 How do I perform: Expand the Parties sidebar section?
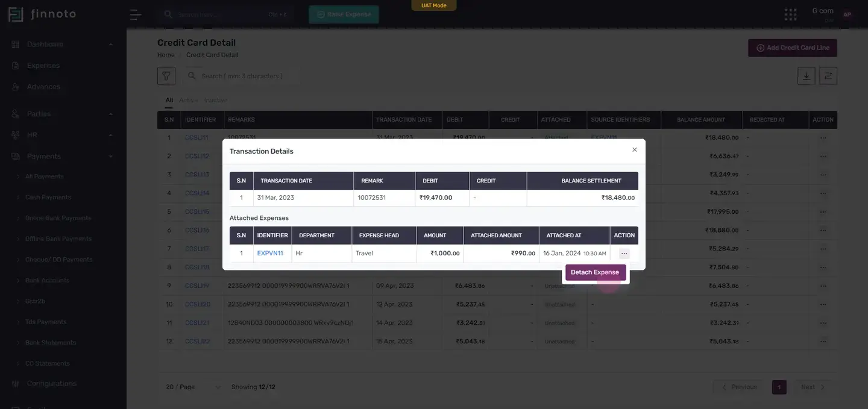click(63, 114)
